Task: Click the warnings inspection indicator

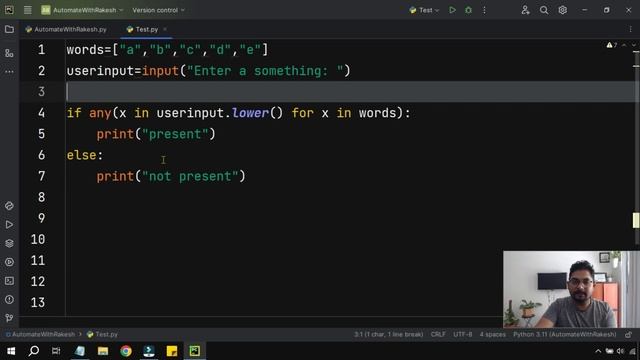Action: coord(611,45)
